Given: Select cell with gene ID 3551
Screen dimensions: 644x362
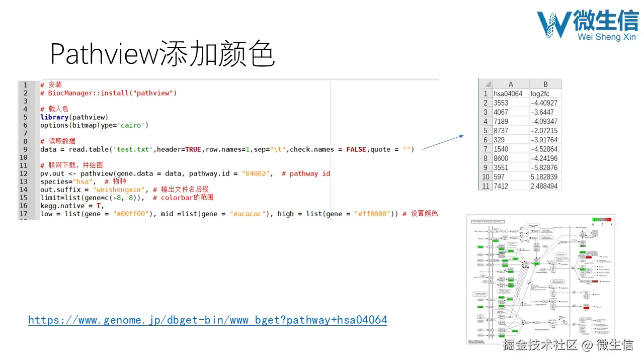Looking at the screenshot, I should (511, 167).
